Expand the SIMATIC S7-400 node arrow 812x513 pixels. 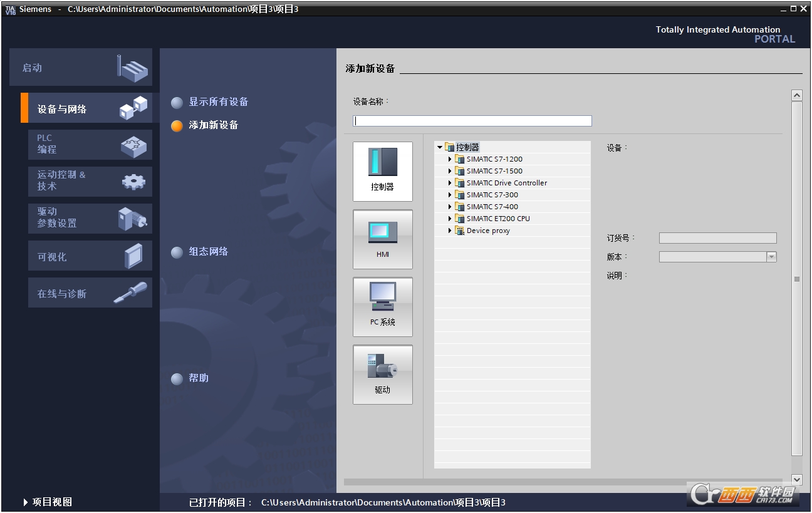(x=450, y=207)
